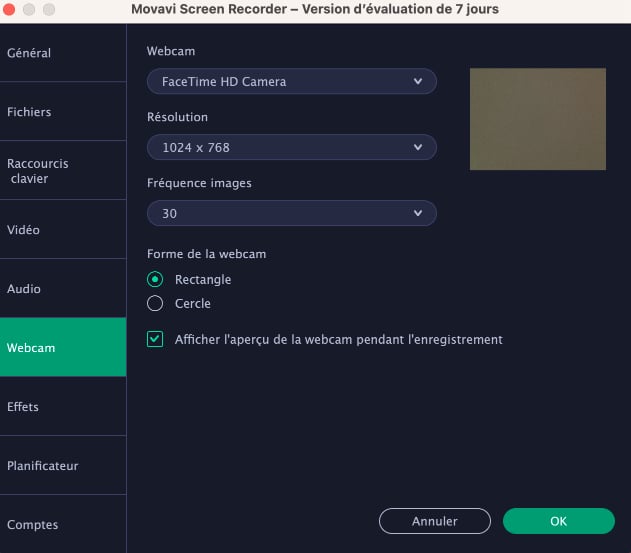Viewport: 631px width, 553px height.
Task: Uncheck Afficher l'aperçu de la webcam checkbox
Action: (x=155, y=339)
